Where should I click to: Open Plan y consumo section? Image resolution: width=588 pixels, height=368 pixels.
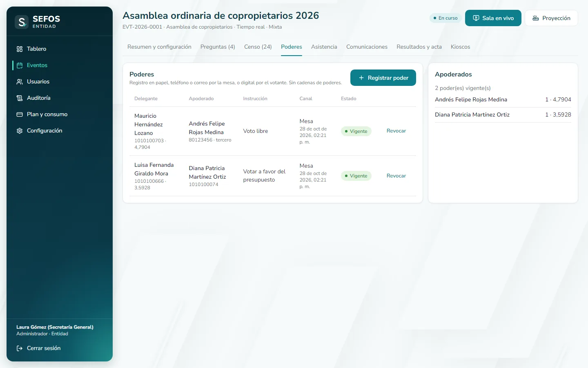click(x=60, y=114)
